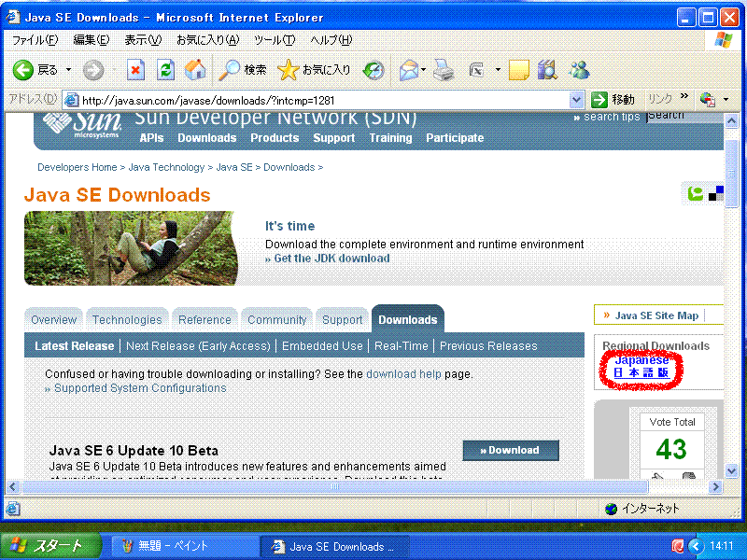
Task: Open the Favorites (お気に入り) menu
Action: (x=207, y=40)
